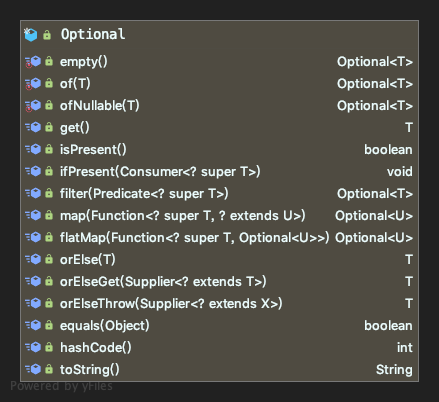The width and height of the screenshot is (439, 402).
Task: Select the filter(Predicate<? super T>) method row
Action: pos(219,193)
